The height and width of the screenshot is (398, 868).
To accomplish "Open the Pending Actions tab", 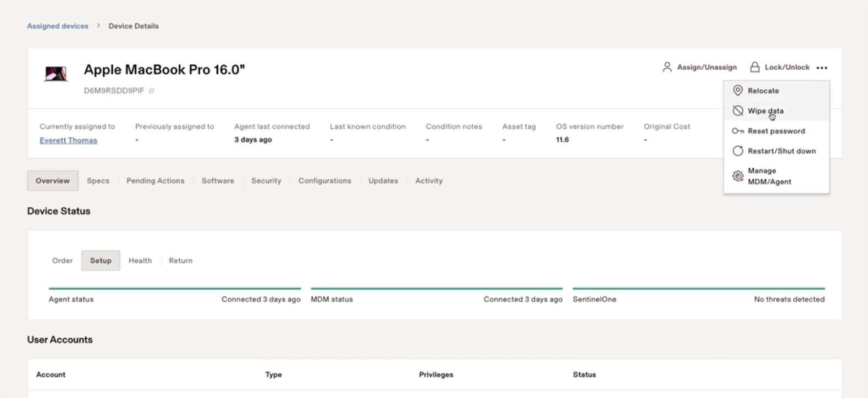I will click(x=155, y=180).
